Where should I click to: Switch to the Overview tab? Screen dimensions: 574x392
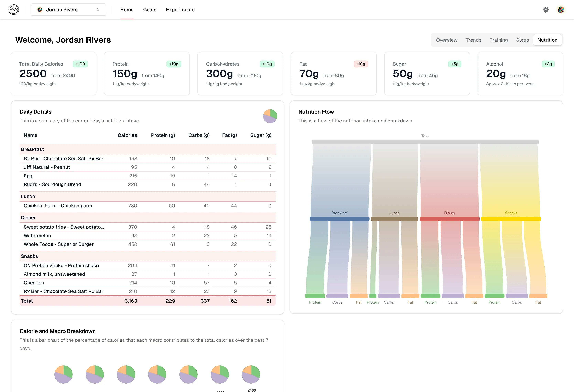(x=447, y=40)
